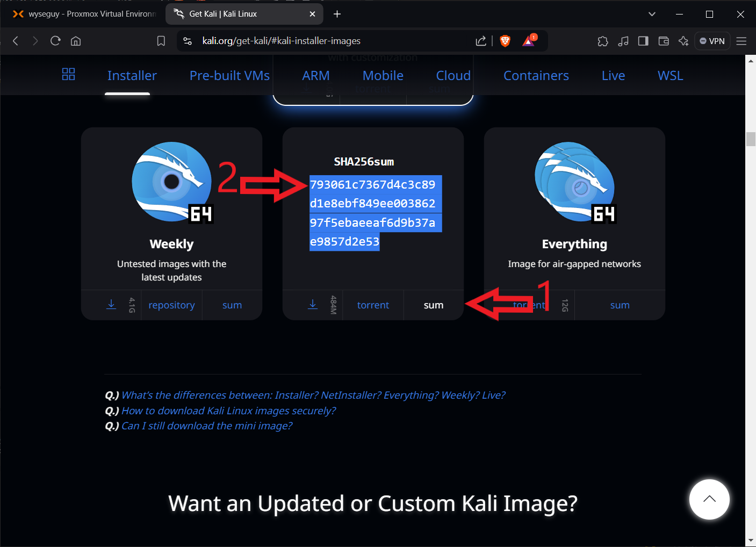Click the Weekly Kali dragon logo

coord(172,182)
